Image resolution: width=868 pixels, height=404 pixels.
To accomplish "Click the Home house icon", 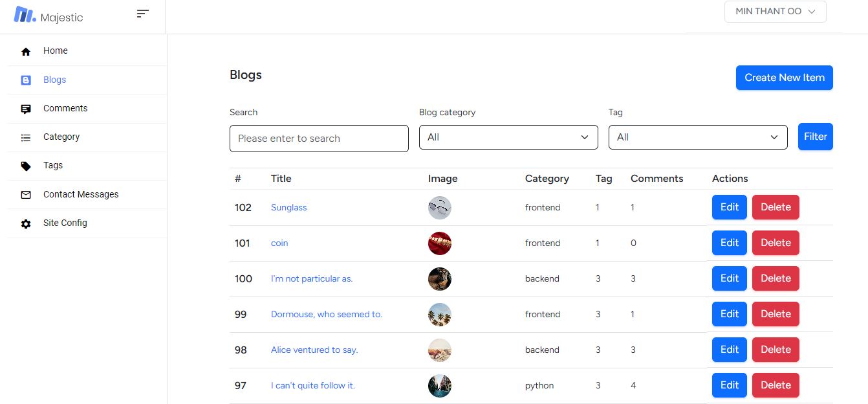I will 26,51.
